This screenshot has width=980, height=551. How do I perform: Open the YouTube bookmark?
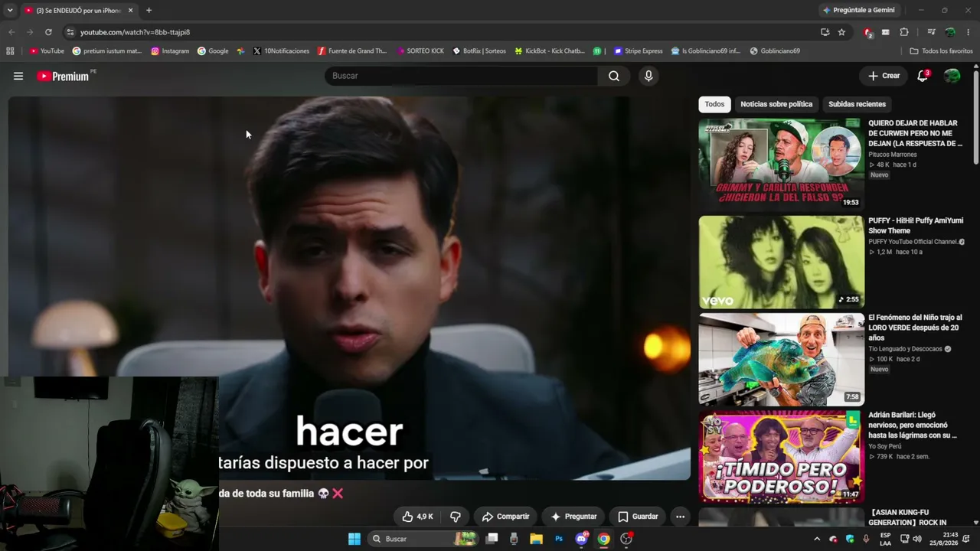(x=47, y=51)
